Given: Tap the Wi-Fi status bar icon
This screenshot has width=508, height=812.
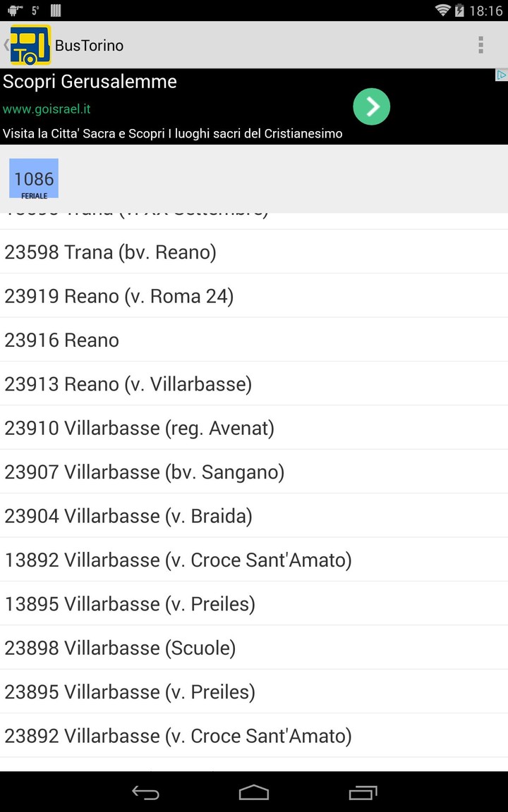Looking at the screenshot, I should 442,11.
